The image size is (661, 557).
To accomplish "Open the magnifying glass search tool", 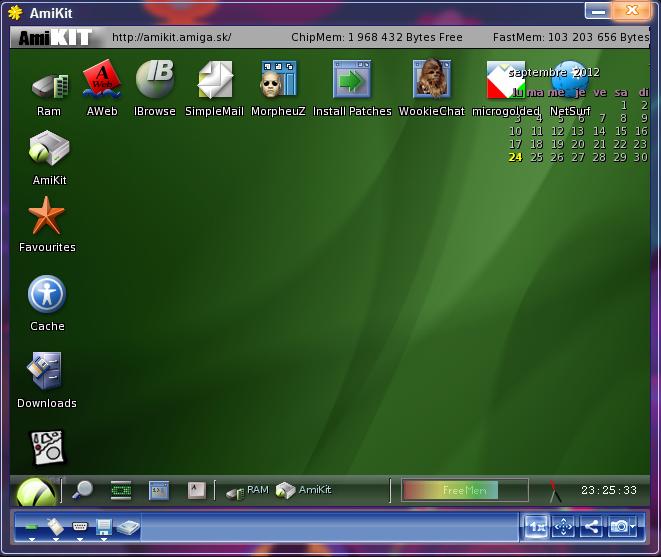I will (82, 490).
